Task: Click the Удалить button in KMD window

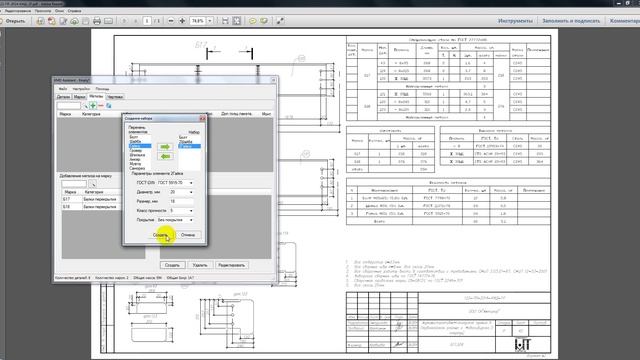Action: point(200,265)
